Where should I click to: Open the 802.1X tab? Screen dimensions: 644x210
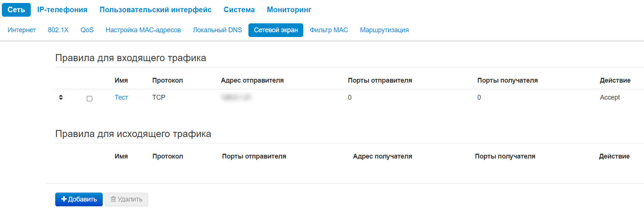tap(58, 30)
